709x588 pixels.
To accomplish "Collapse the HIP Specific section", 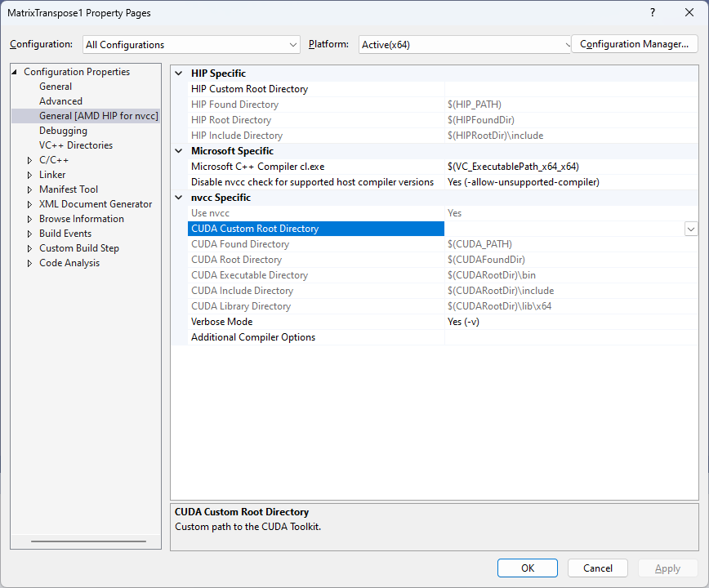I will (179, 73).
